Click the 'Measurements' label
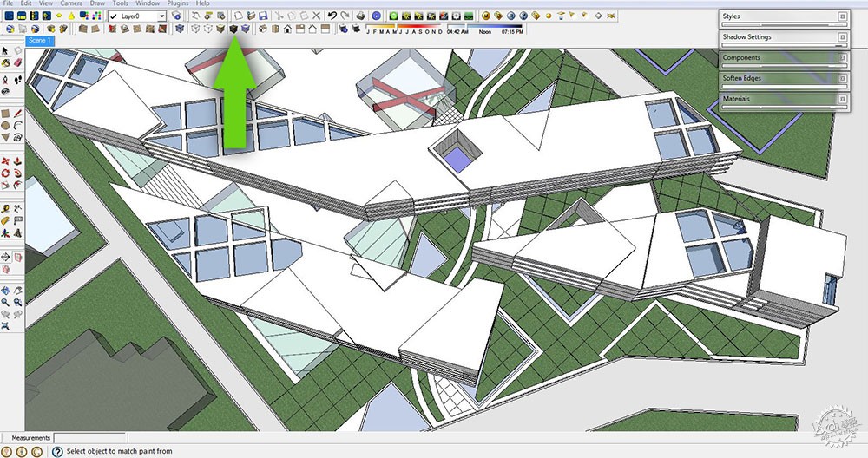The height and width of the screenshot is (458, 868). coord(31,437)
